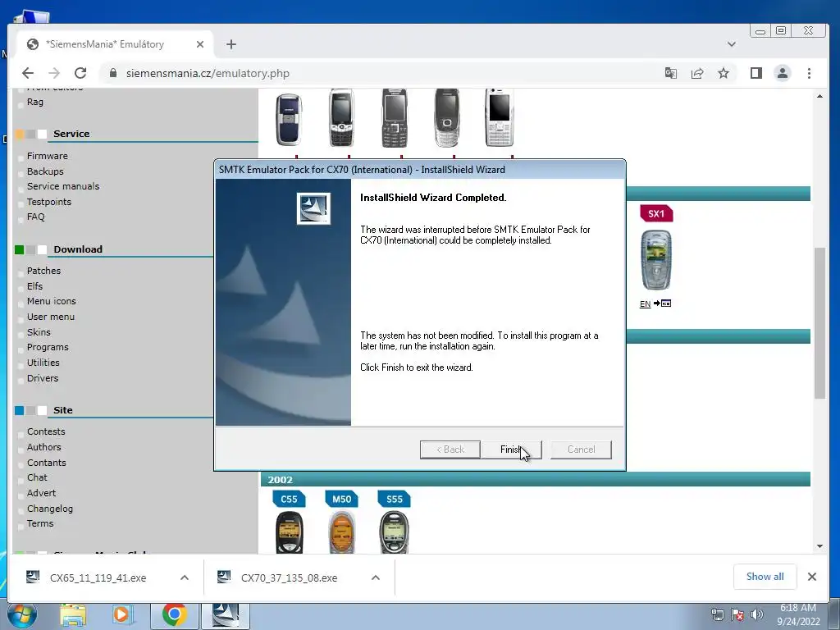
Task: Click the Finish button in InstallShield wizard
Action: [511, 450]
